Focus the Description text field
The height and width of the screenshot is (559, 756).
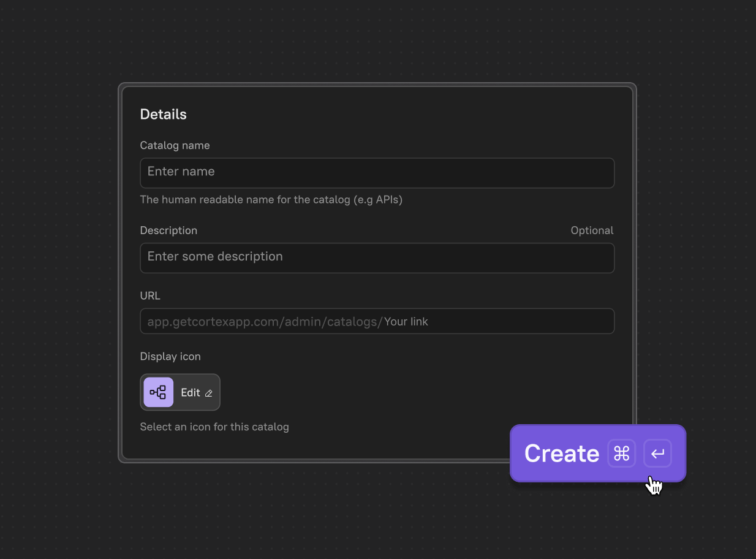[377, 258]
